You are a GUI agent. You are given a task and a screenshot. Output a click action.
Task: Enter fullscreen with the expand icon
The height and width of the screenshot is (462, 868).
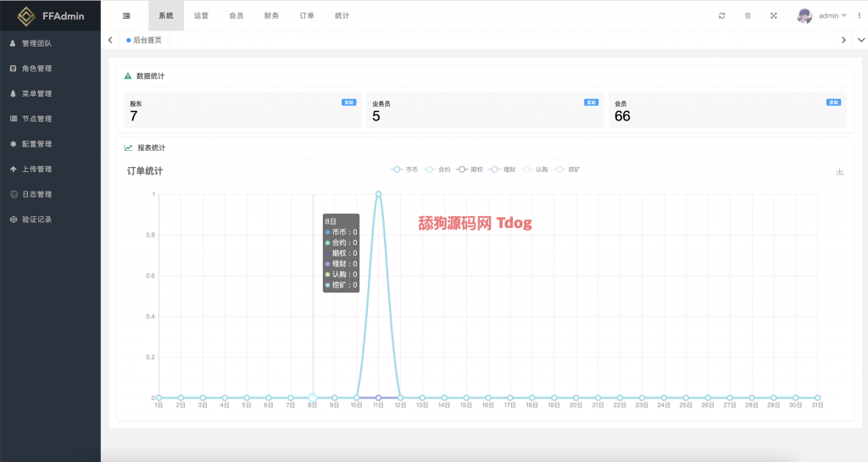pos(773,15)
